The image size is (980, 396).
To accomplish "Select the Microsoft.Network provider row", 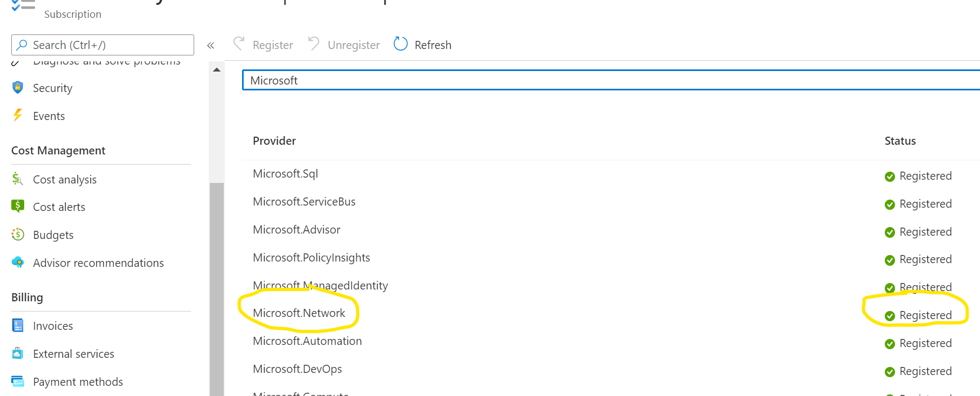I will 611,314.
